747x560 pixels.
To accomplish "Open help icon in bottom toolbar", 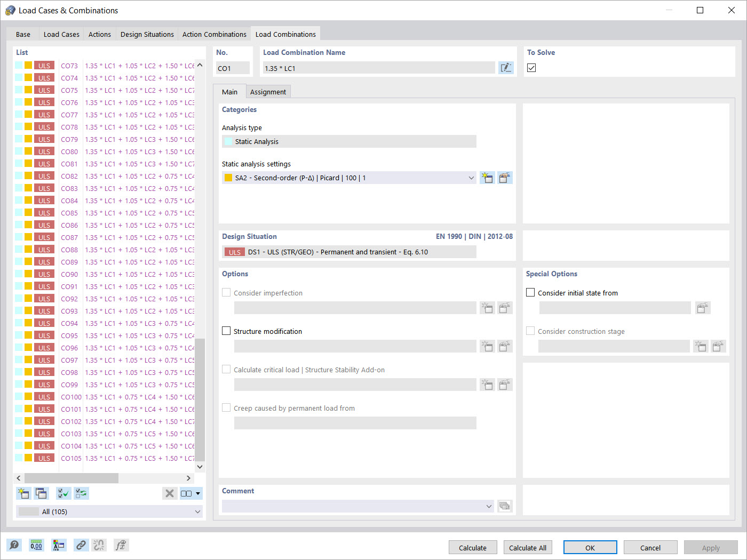I will [14, 545].
